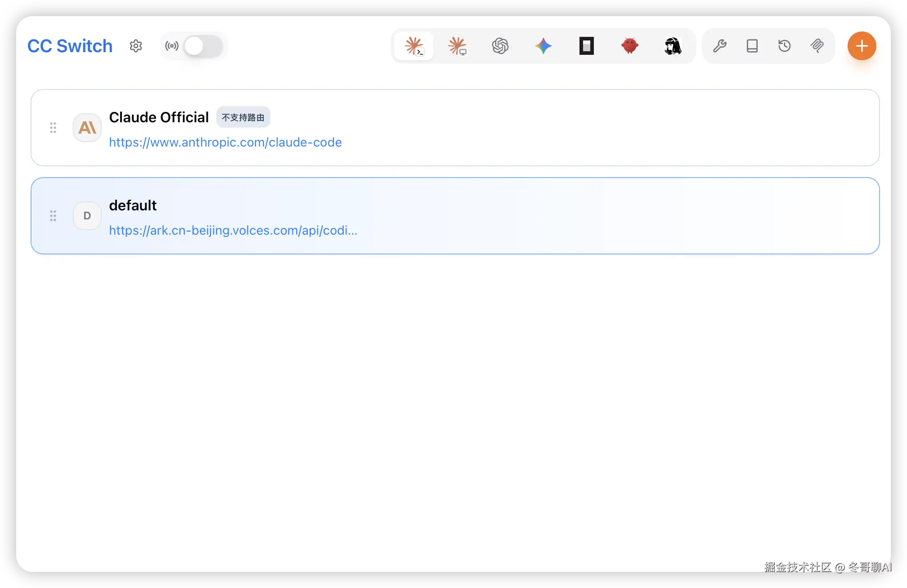Viewport: 907px width, 588px height.
Task: Open the anthropic.com/claude-code link
Action: coord(225,142)
